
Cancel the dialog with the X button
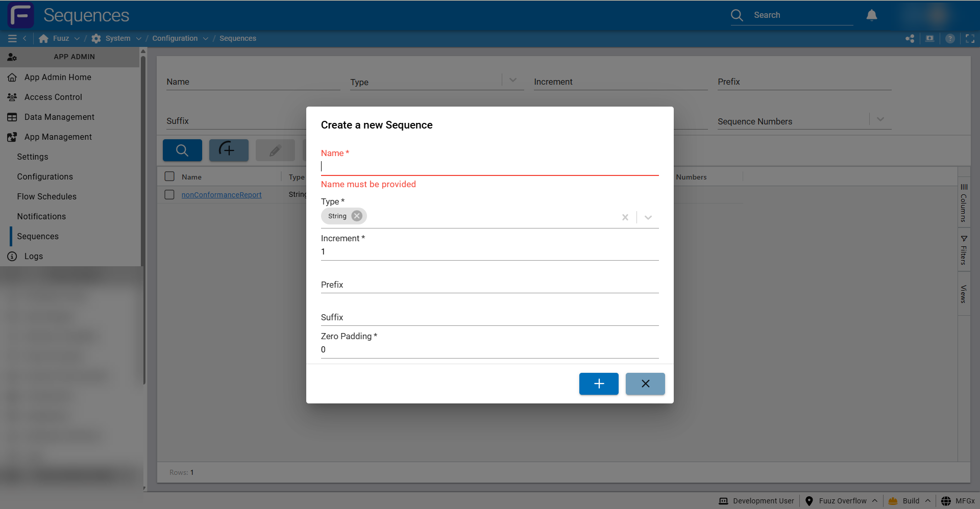[x=645, y=384]
